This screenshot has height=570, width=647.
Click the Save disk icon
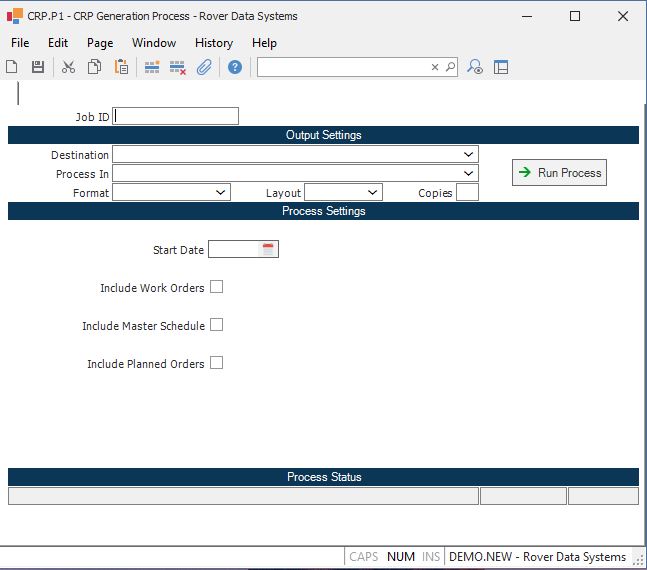[38, 67]
